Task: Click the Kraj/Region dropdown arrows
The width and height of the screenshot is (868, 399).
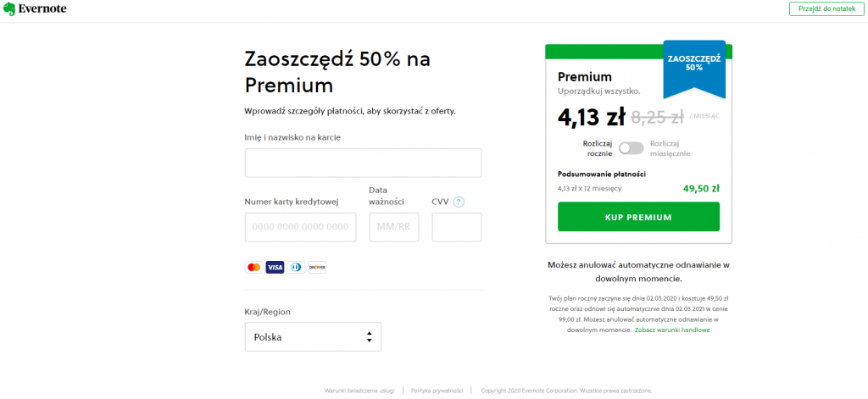Action: [370, 336]
